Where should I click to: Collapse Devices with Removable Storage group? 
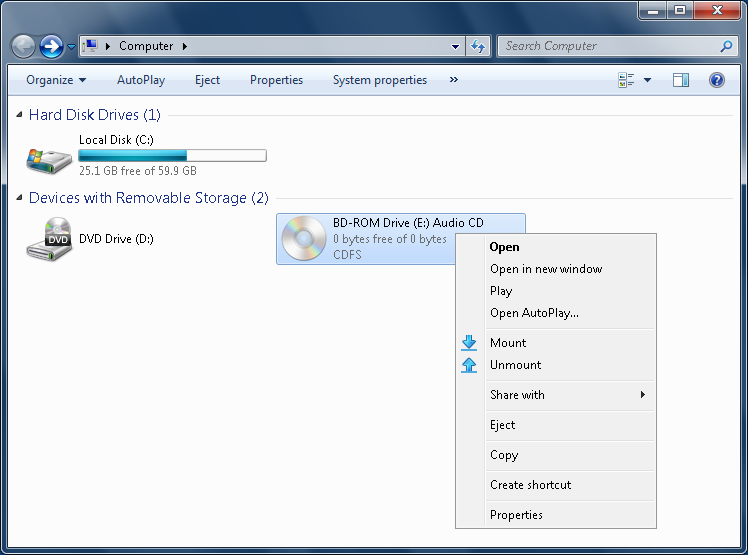click(19, 198)
